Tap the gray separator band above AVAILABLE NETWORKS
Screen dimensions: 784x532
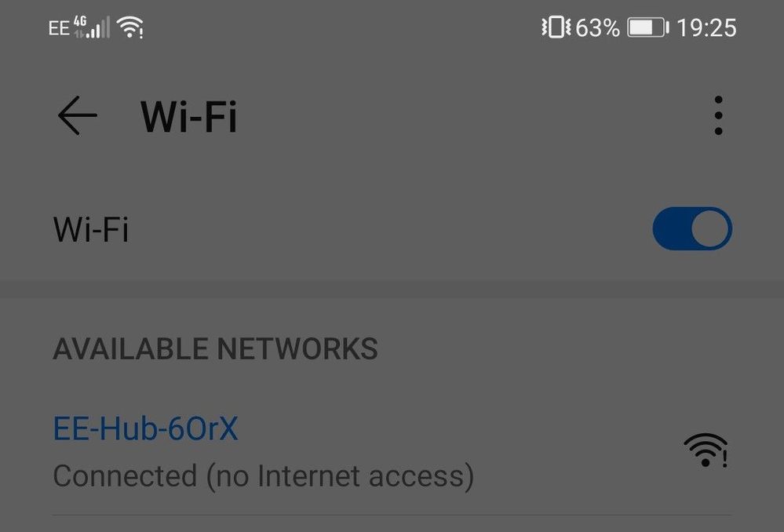pos(392,289)
